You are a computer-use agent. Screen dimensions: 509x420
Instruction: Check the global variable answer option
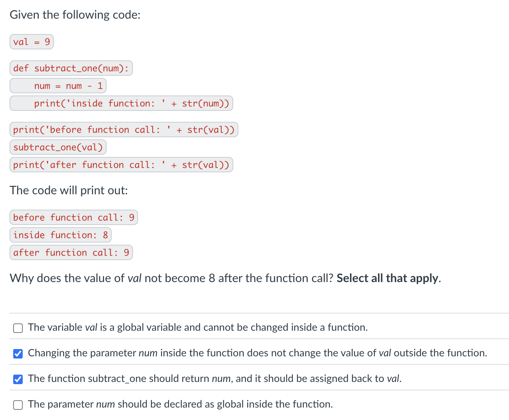coord(18,328)
